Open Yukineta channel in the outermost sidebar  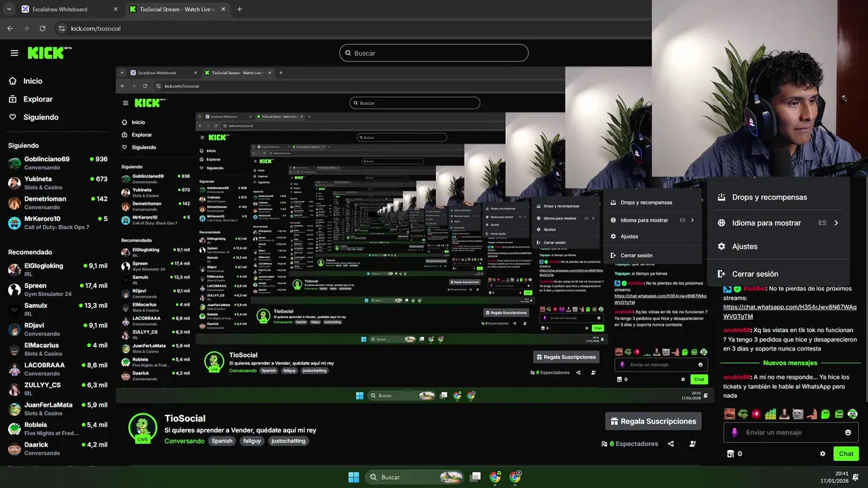58,183
